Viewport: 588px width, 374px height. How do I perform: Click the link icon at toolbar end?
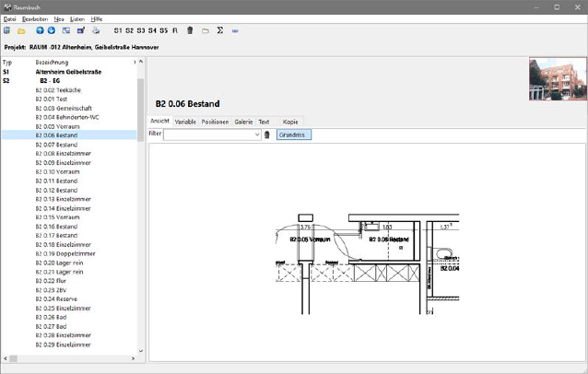click(x=235, y=30)
